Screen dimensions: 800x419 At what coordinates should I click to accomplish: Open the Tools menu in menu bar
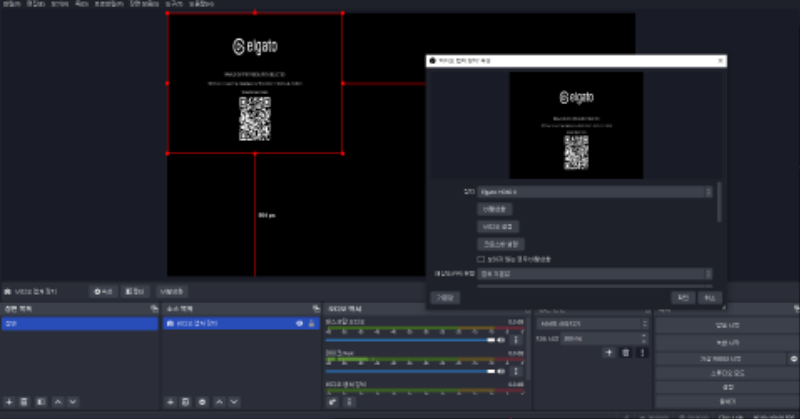point(174,4)
